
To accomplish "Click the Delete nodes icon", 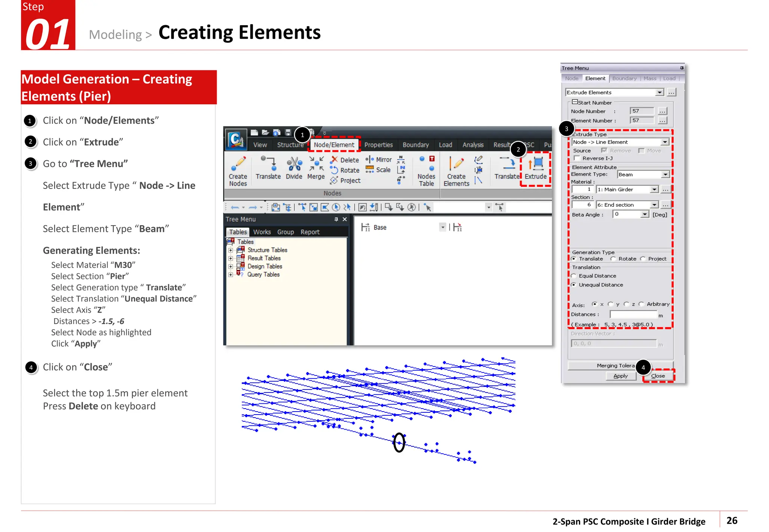I will tap(335, 160).
